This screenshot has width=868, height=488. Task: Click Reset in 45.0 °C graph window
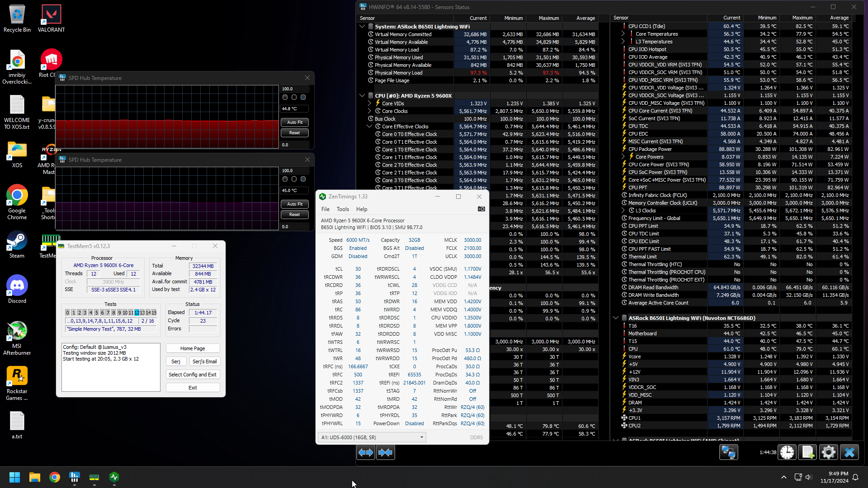(295, 215)
